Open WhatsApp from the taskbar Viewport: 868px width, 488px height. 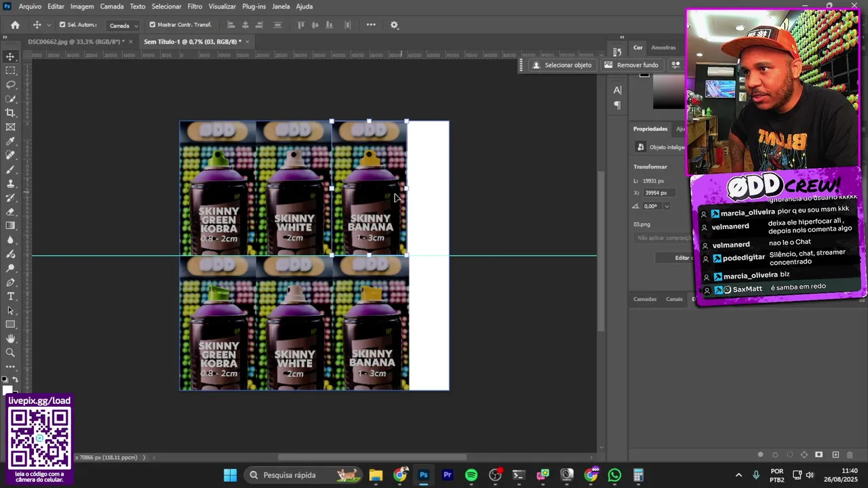[x=614, y=475]
